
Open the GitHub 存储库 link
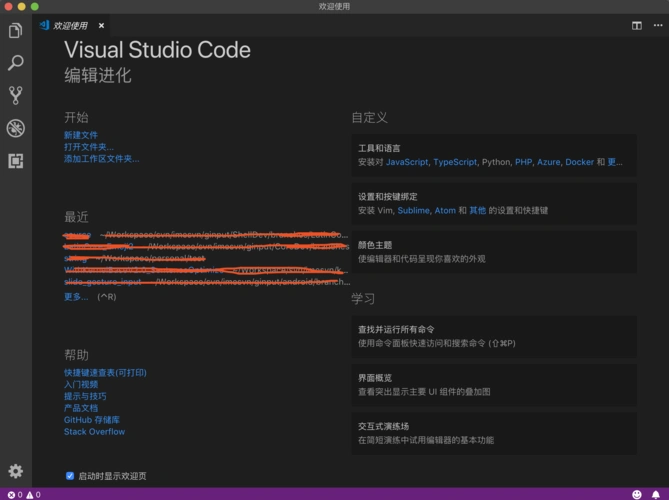[92, 420]
